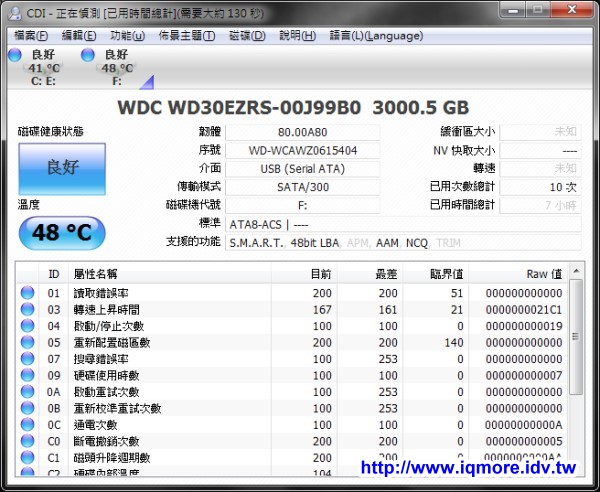Click the 硬碟使用時數 attribute name
The height and width of the screenshot is (492, 600).
[x=106, y=375]
